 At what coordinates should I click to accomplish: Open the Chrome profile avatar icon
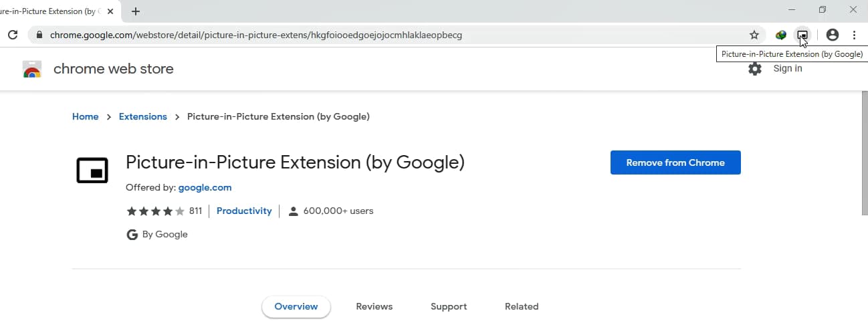[x=832, y=35]
